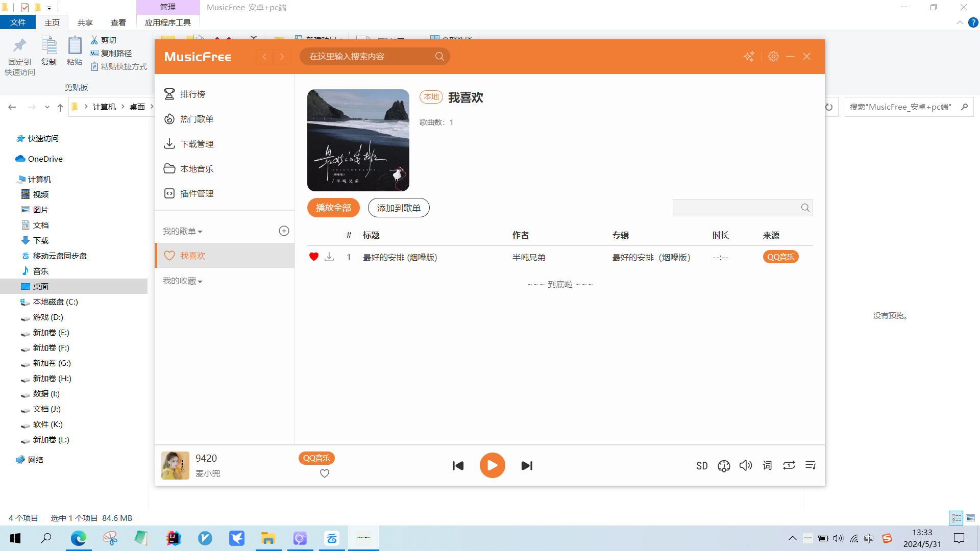Click the playback speed gauge icon
The width and height of the screenshot is (980, 551).
(724, 466)
